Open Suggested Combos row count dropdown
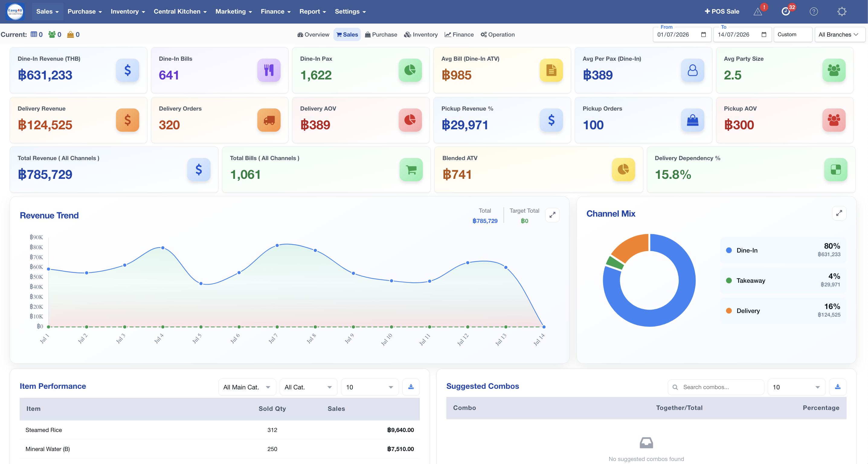868x464 pixels. (796, 387)
